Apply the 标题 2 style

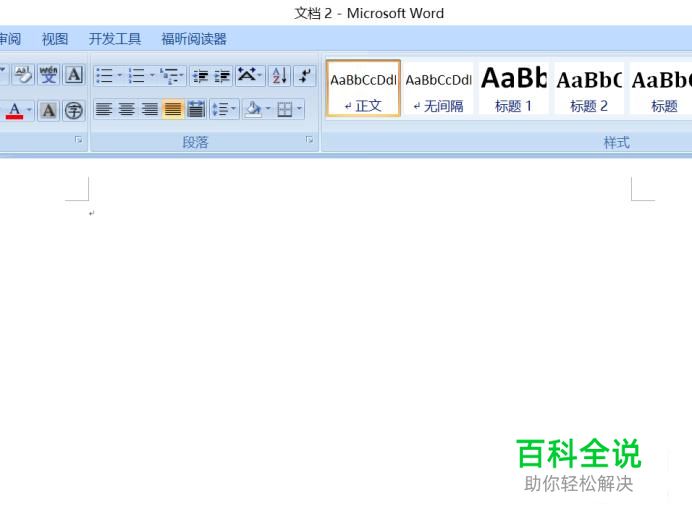589,88
